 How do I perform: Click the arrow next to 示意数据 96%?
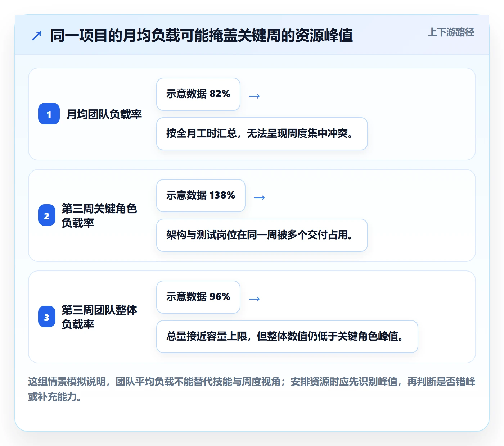(255, 299)
